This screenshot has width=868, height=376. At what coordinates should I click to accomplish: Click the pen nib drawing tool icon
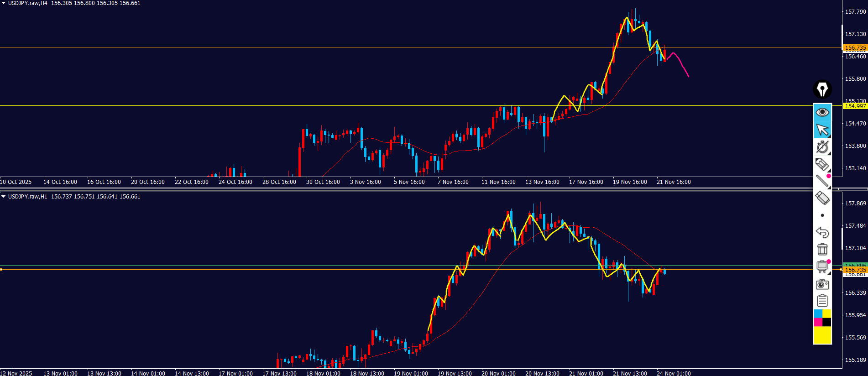click(x=822, y=89)
